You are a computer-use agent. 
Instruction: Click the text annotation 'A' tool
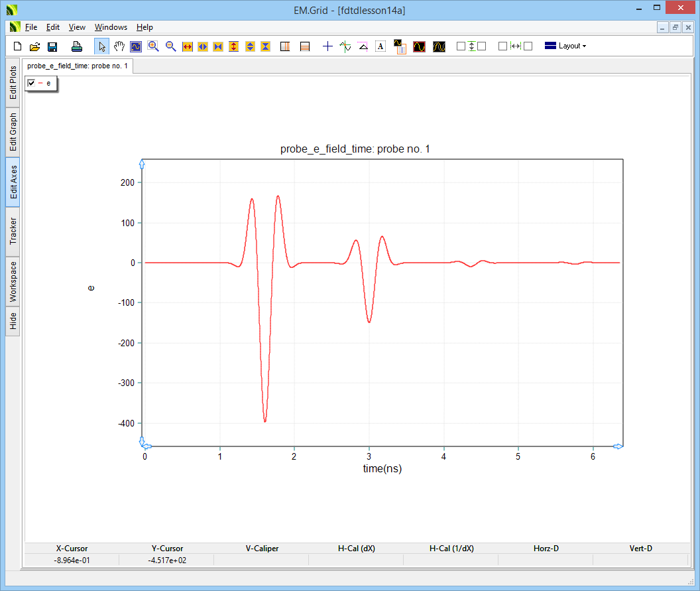[380, 46]
